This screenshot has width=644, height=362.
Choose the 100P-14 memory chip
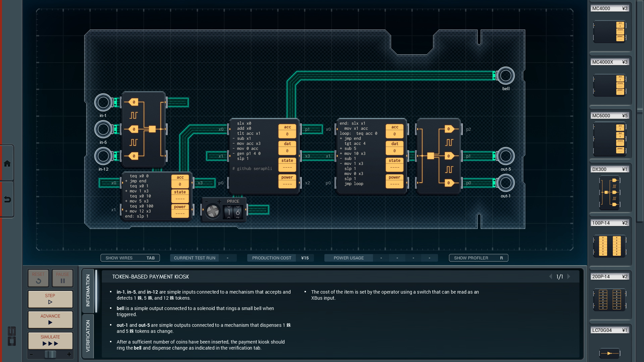click(x=609, y=246)
